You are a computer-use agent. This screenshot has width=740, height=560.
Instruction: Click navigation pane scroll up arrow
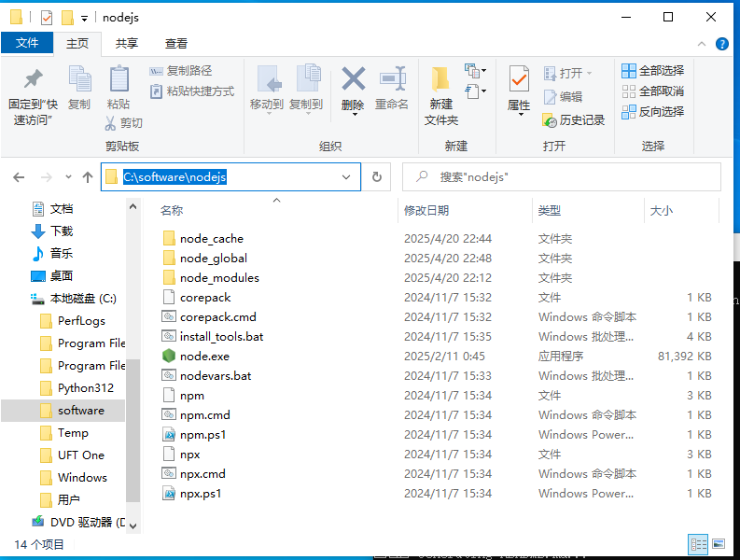[x=133, y=207]
